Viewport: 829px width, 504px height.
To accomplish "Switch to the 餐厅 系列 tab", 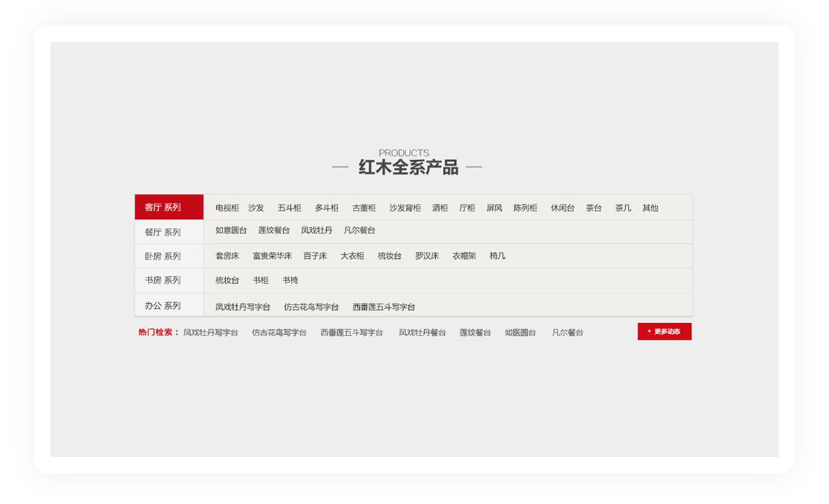I will click(169, 232).
